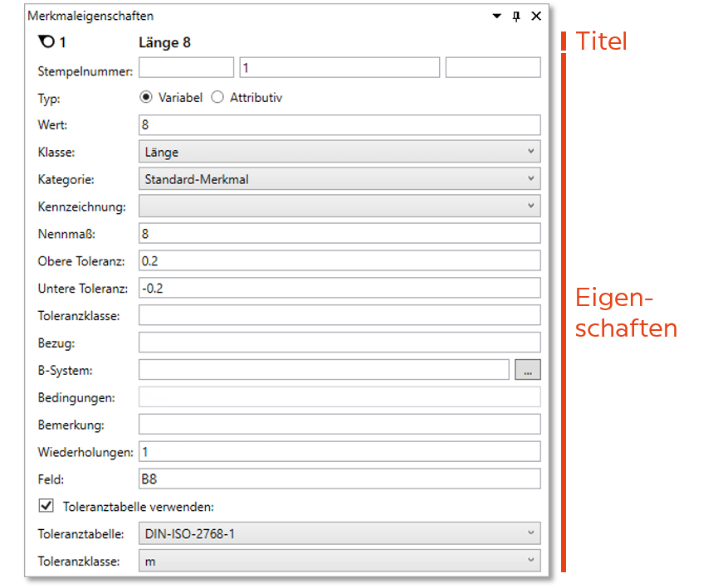Click the Nennmaß input field
The width and height of the screenshot is (708, 588).
coord(339,233)
